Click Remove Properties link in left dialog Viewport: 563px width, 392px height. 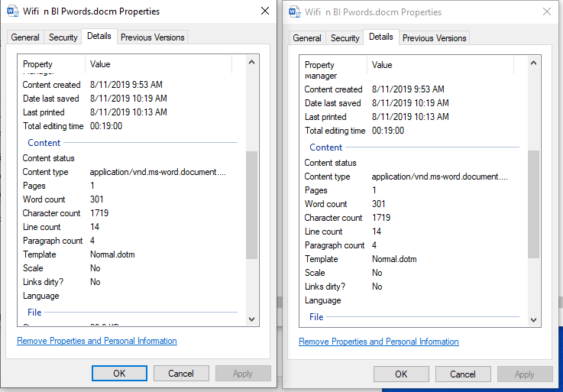pos(97,341)
